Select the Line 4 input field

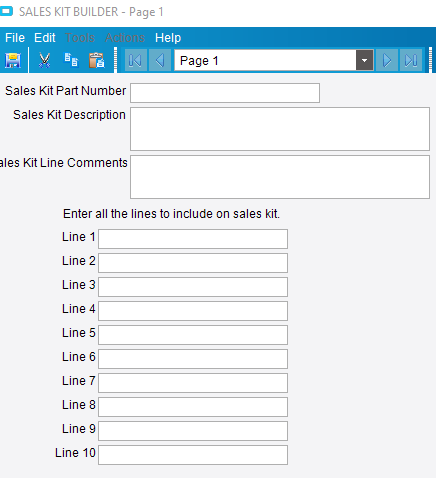tap(193, 311)
